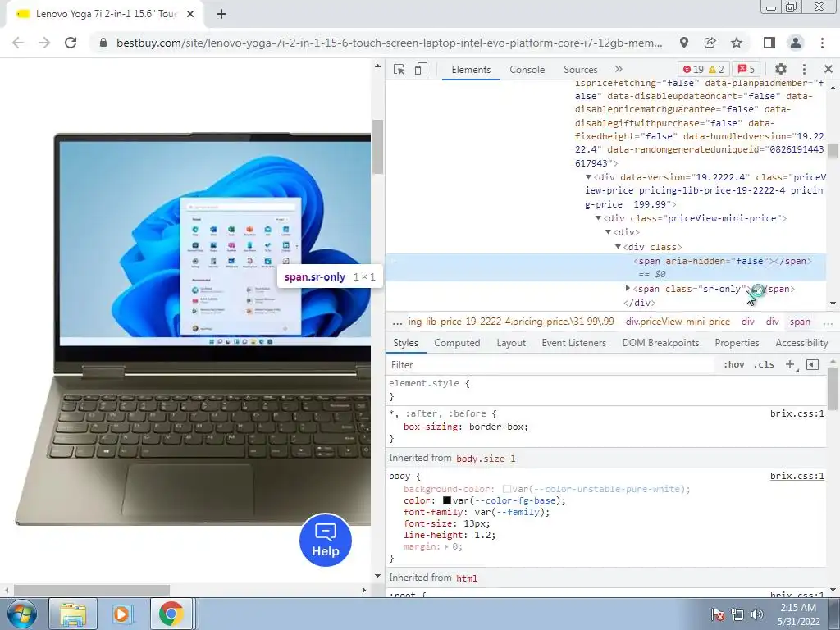
Task: Switch to the Elements panel
Action: click(x=471, y=70)
